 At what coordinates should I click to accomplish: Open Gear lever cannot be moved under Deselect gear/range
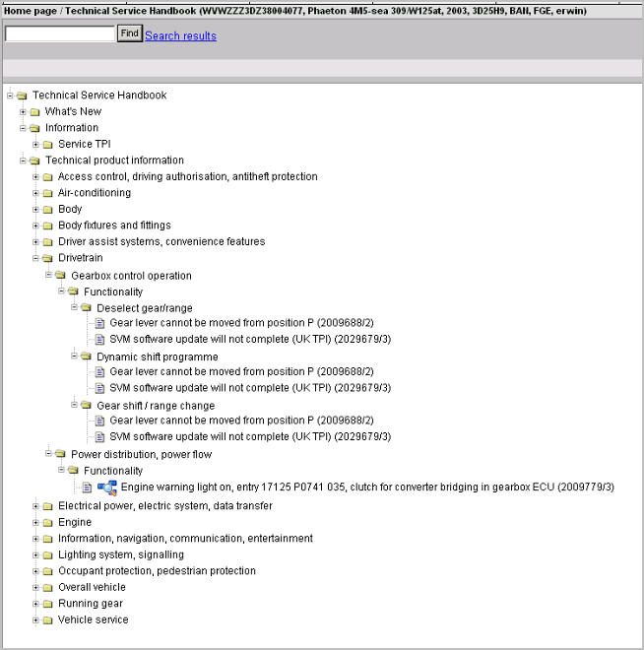[241, 323]
